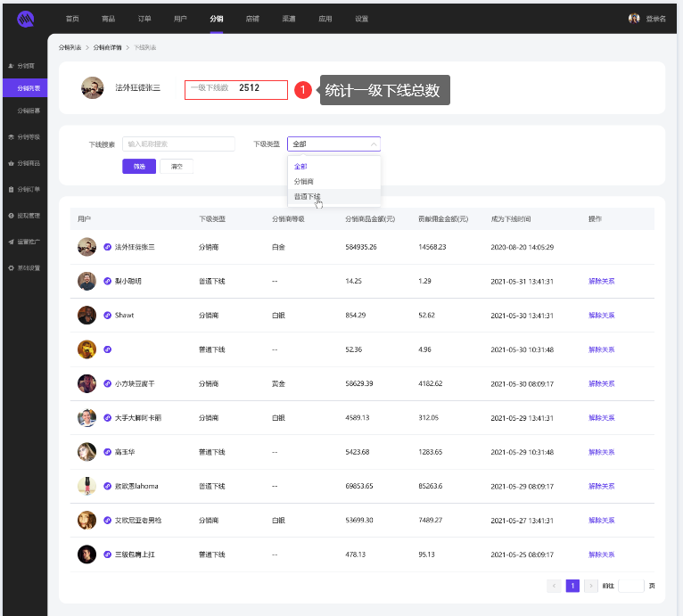Open the 设置 top navigation tab

[x=361, y=19]
